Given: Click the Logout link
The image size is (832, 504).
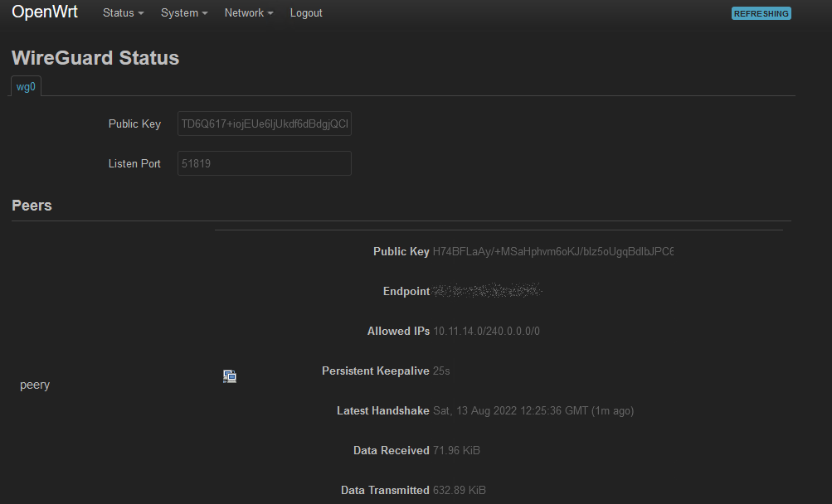Looking at the screenshot, I should [x=305, y=12].
